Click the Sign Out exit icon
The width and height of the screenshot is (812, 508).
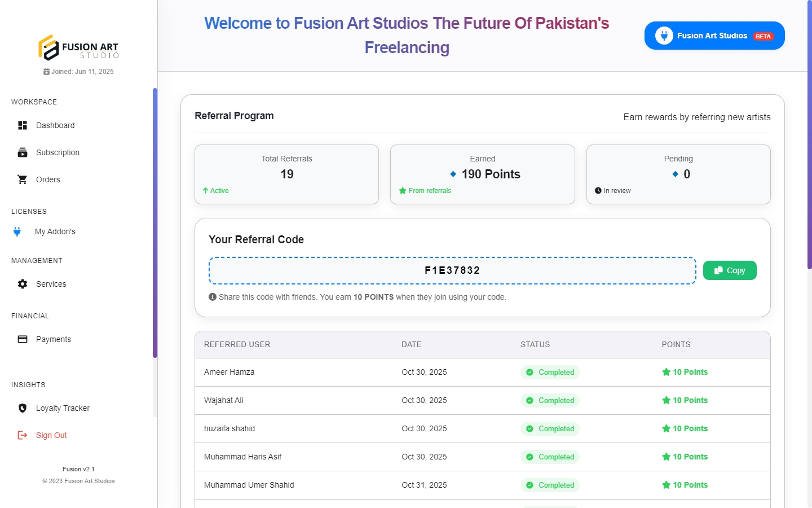(23, 435)
